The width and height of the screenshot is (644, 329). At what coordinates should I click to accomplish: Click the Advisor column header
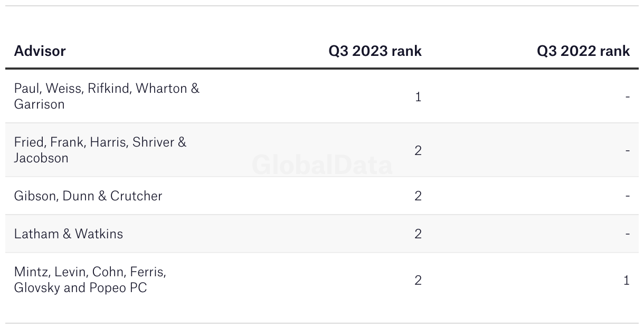click(x=40, y=51)
